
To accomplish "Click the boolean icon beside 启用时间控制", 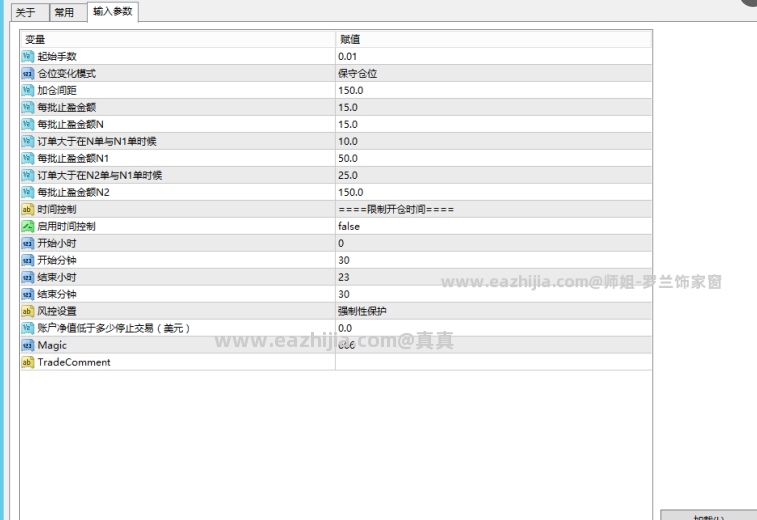I will (x=28, y=226).
